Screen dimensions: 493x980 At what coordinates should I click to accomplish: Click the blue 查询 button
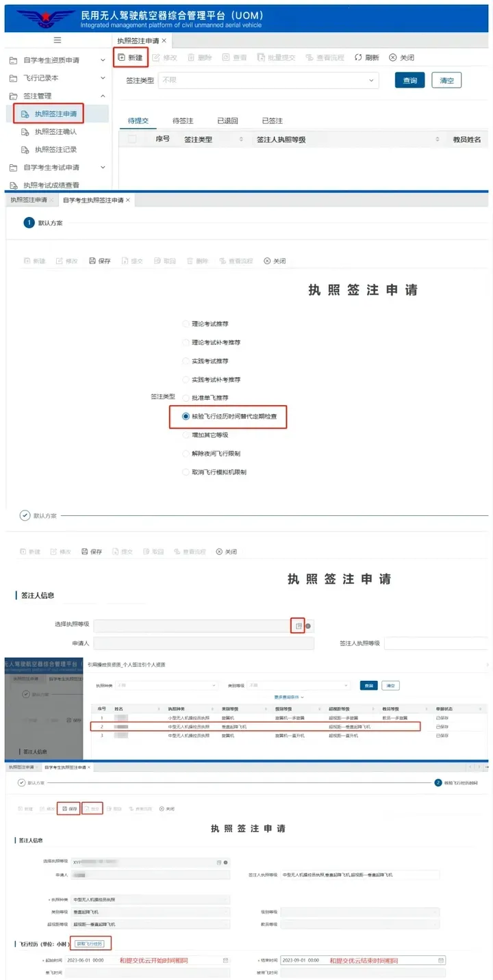[x=409, y=80]
